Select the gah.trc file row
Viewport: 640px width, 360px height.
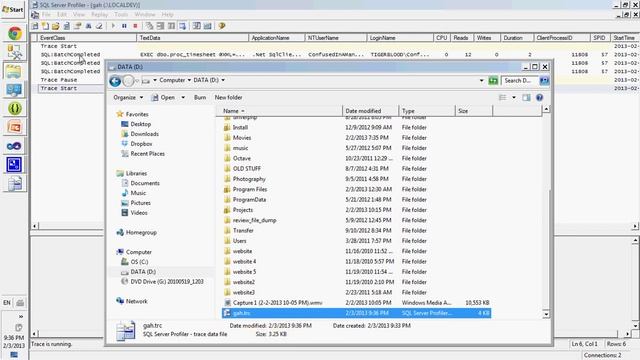click(356, 313)
